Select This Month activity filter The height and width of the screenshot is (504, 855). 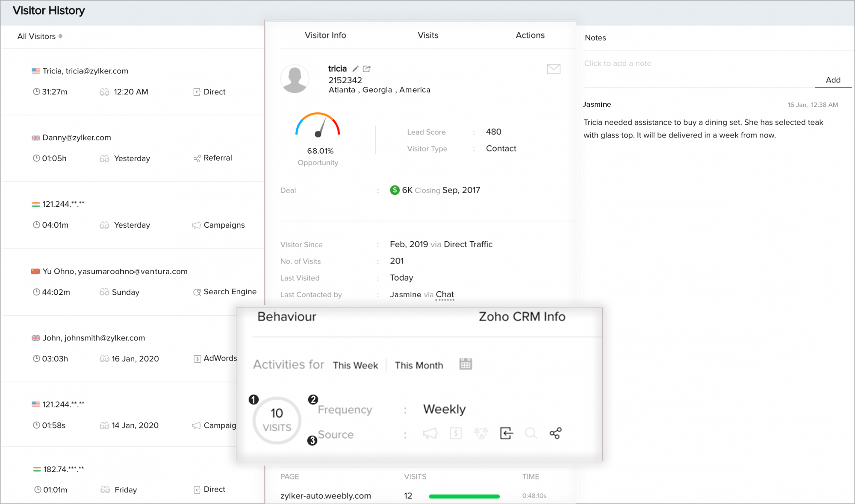(x=419, y=366)
